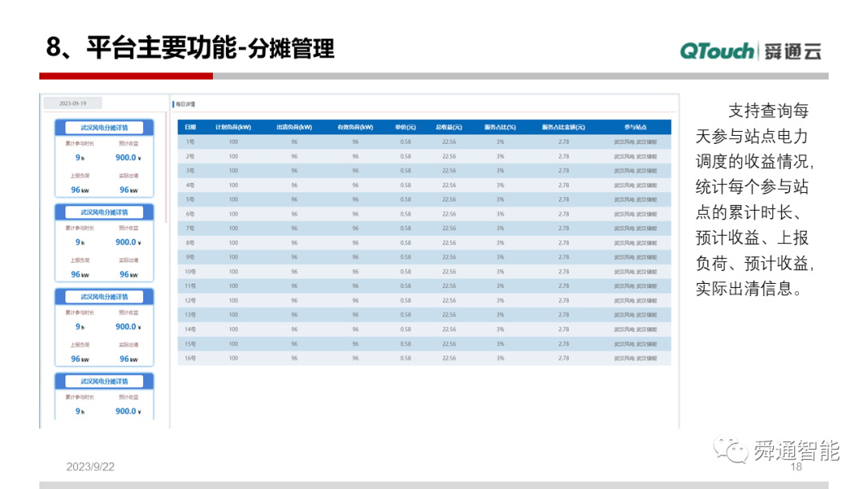Open the bottom cut-off 武汉风电分摊详情 card title
Screen dimensions: 868x489
(x=104, y=381)
